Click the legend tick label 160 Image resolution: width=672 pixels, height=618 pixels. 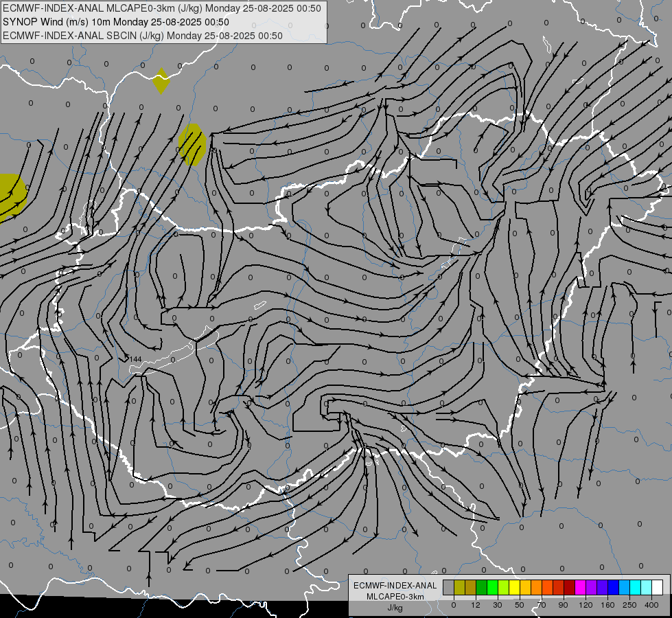(x=607, y=605)
